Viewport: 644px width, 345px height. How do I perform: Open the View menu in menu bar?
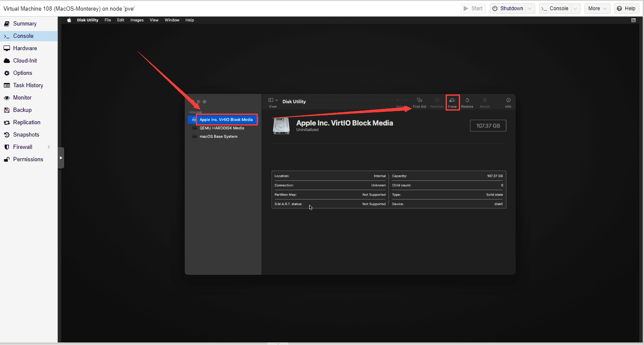coord(154,20)
